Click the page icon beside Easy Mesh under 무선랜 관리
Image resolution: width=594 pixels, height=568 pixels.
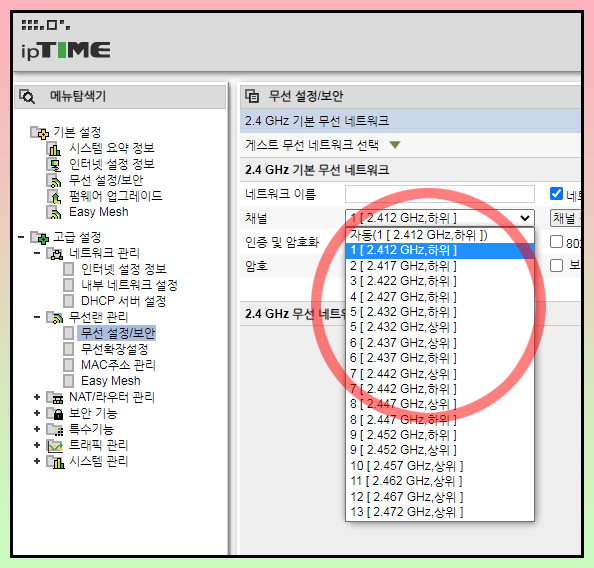click(x=69, y=381)
